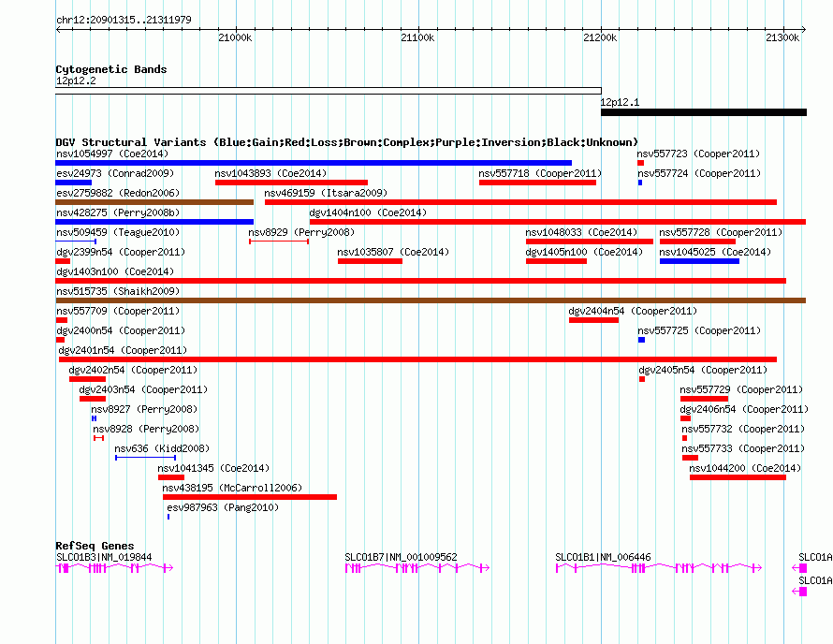
Task: Open esv2759882 (Redon2006) brown complex bar
Action: (x=154, y=202)
